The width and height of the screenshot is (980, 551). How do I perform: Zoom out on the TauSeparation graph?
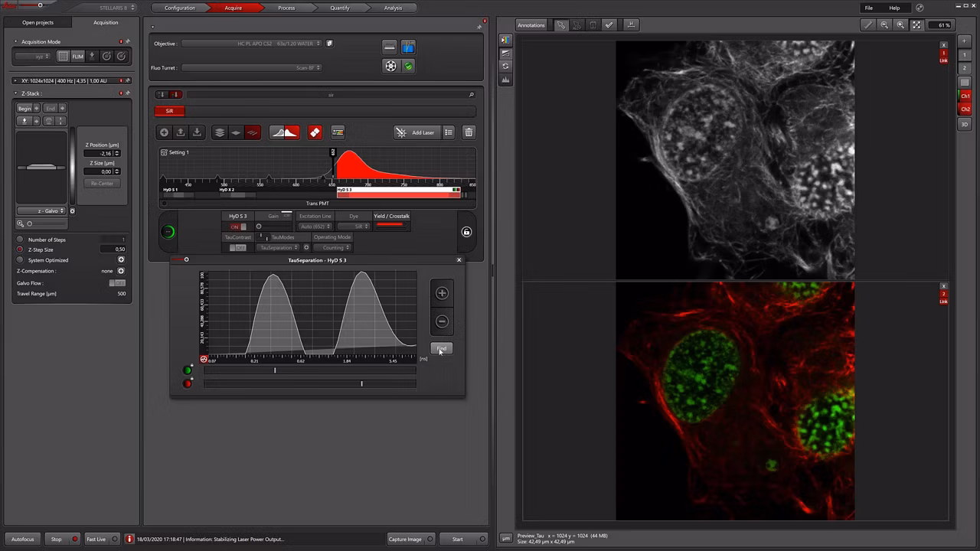[442, 321]
